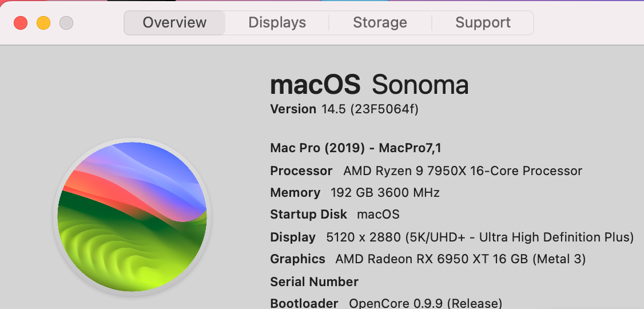Image resolution: width=644 pixels, height=309 pixels.
Task: Select the Storage tab
Action: click(380, 23)
